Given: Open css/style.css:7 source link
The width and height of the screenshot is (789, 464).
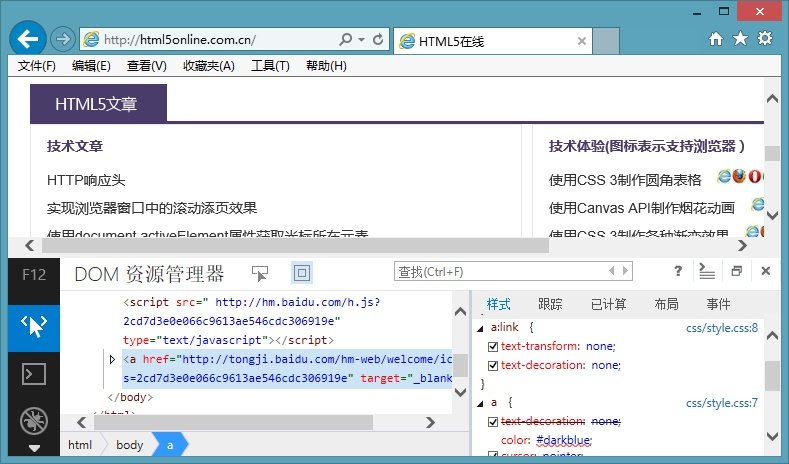Looking at the screenshot, I should pyautogui.click(x=722, y=403).
